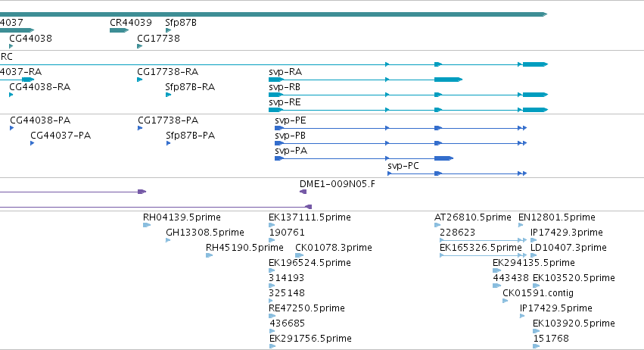644x350 pixels.
Task: Click the CG17738 gene label
Action: (x=158, y=38)
